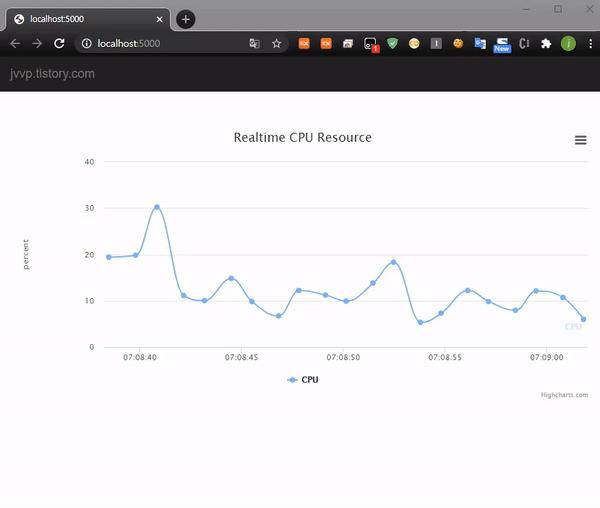600x508 pixels.
Task: Open the gray square I extension
Action: (436, 44)
